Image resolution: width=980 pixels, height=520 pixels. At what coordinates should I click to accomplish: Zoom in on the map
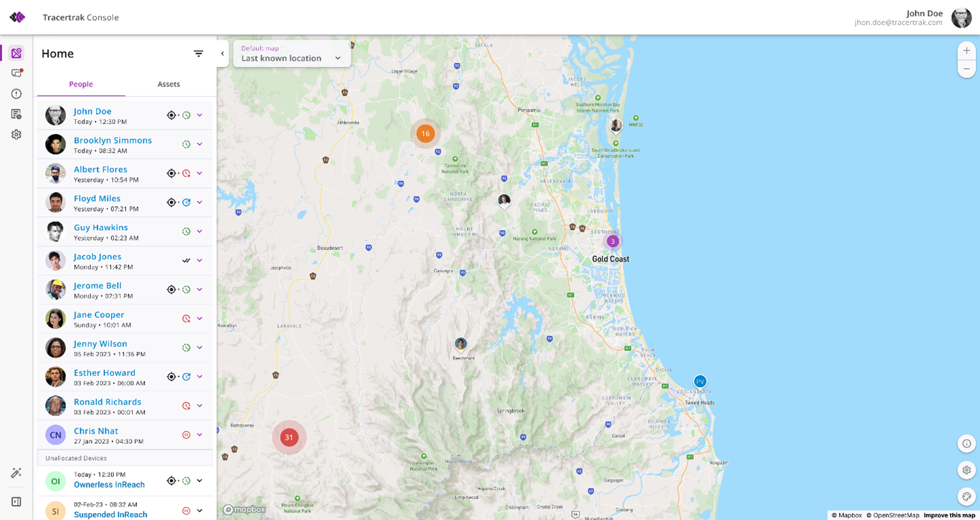coord(966,51)
